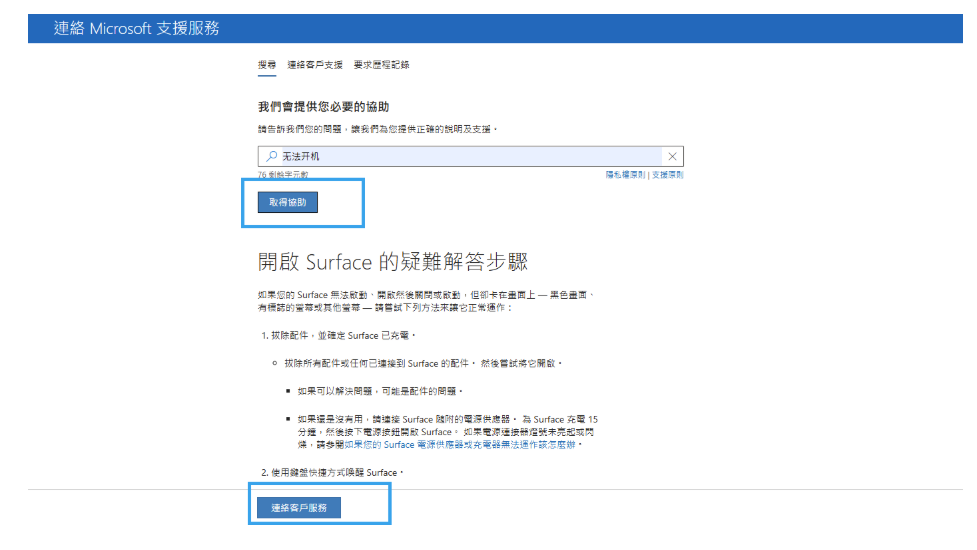Click the magnifier search icon
Screen dimensions: 977x550
coord(272,156)
